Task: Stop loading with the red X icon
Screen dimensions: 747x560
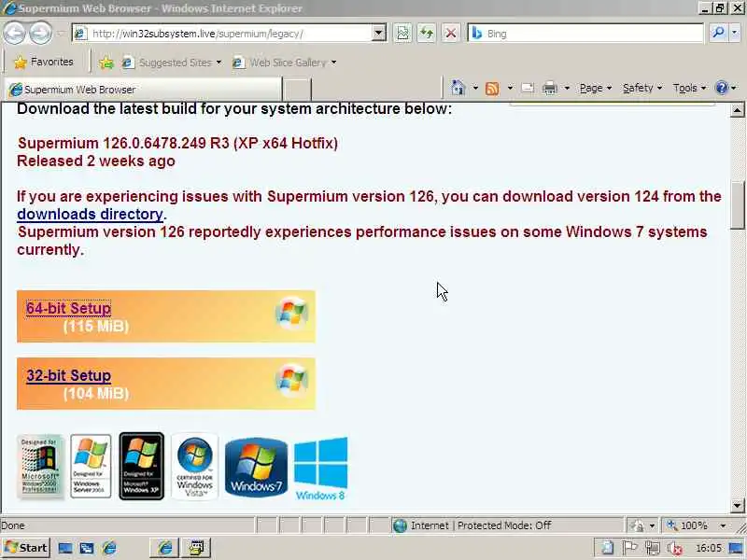Action: 450,34
